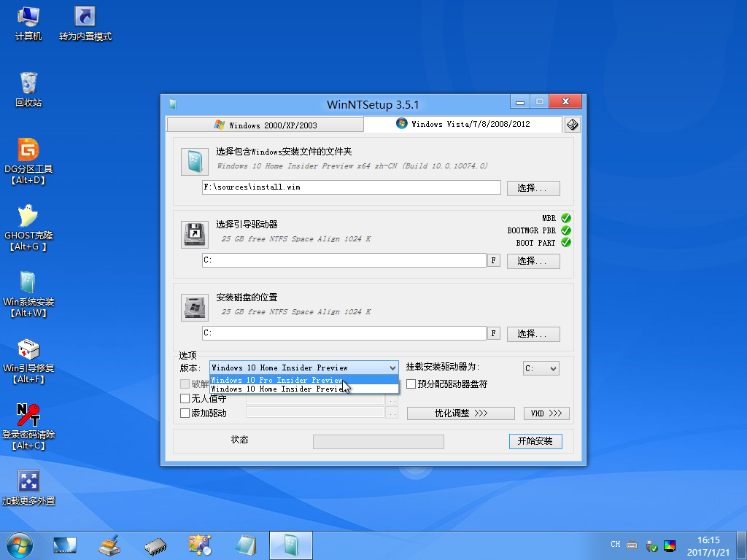Viewport: 747px width, 560px height.
Task: Enable the 预分配驱动器盘符 checkbox
Action: [x=411, y=384]
